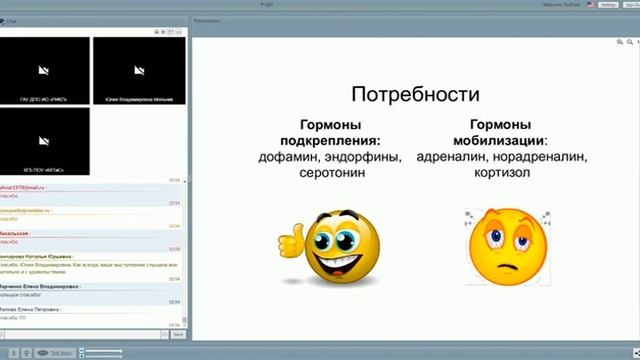The height and width of the screenshot is (360, 640).
Task: Click the first video panel layout icon
Action: (156, 32)
